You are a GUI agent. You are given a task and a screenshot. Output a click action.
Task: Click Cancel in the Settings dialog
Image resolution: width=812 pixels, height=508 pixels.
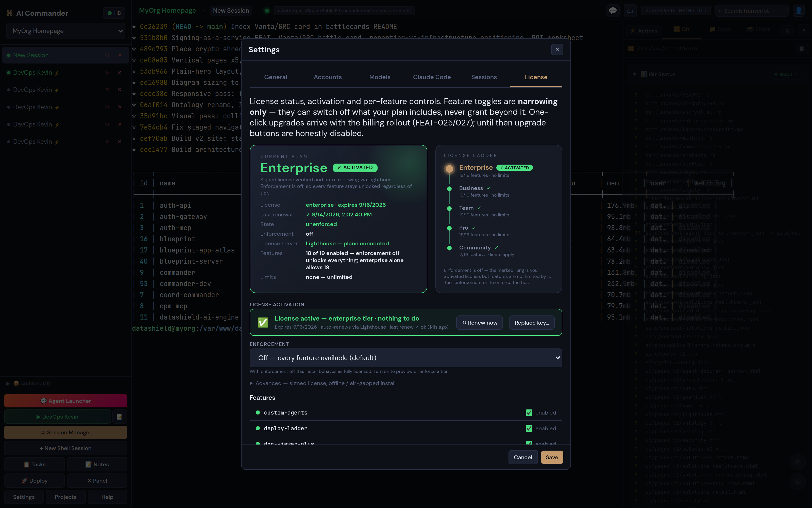point(523,457)
